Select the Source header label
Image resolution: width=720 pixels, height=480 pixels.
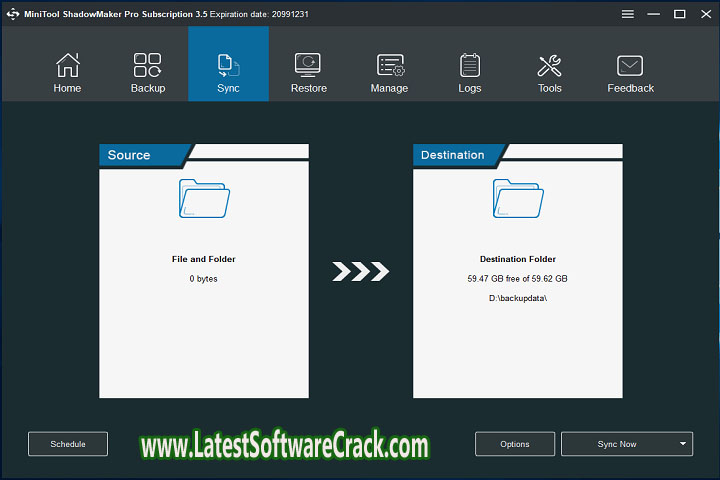click(129, 155)
